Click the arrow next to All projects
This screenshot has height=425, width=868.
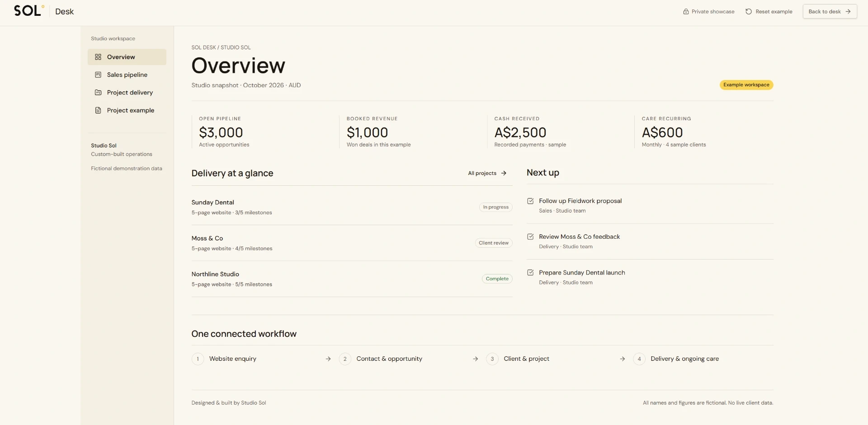point(504,173)
